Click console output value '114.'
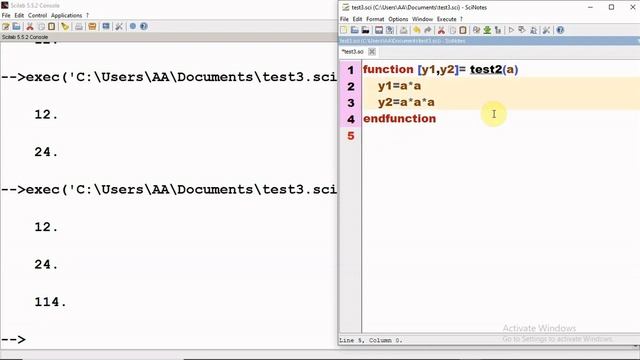The width and height of the screenshot is (640, 360). coord(50,302)
